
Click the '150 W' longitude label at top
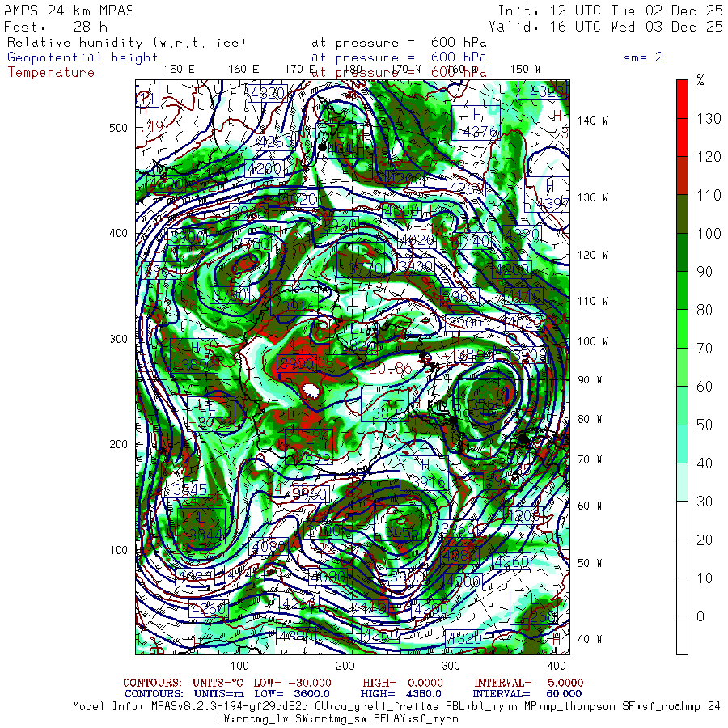click(x=525, y=70)
